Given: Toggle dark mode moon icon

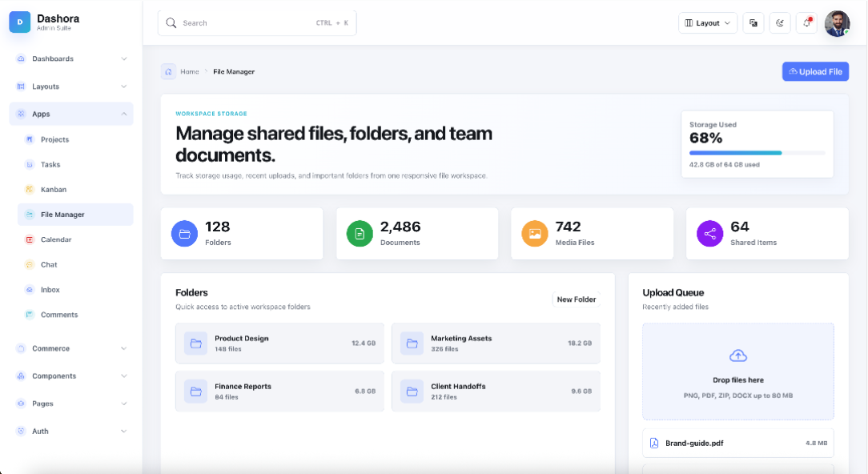Looking at the screenshot, I should [780, 22].
